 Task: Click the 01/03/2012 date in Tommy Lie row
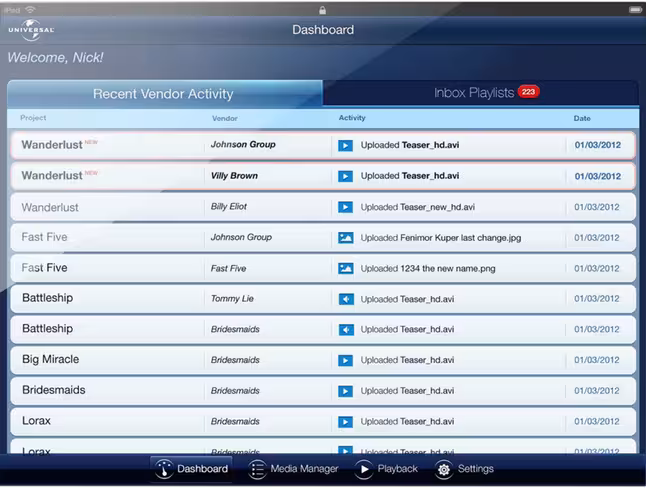click(597, 298)
